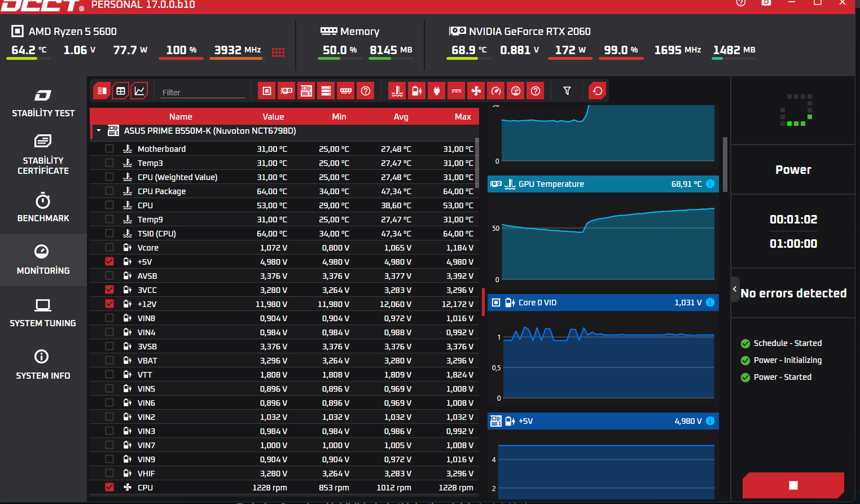This screenshot has width=860, height=504.
Task: Reset monitoring values with refresh icon
Action: tap(598, 91)
